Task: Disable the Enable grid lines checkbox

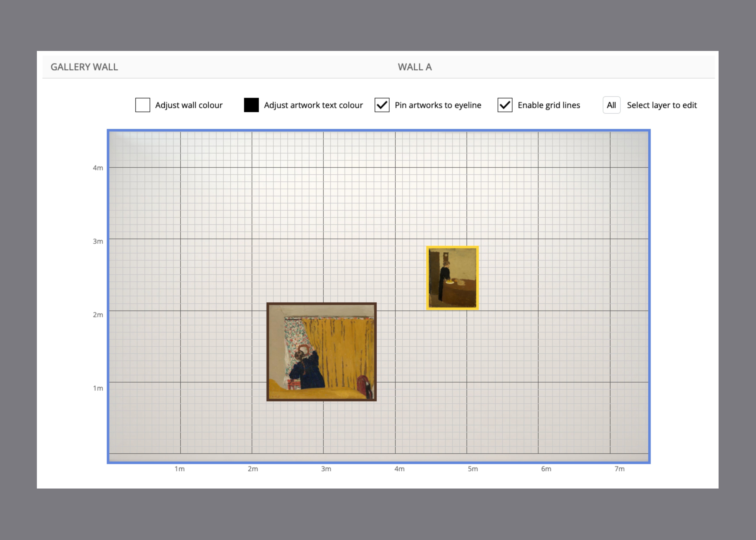Action: 505,105
